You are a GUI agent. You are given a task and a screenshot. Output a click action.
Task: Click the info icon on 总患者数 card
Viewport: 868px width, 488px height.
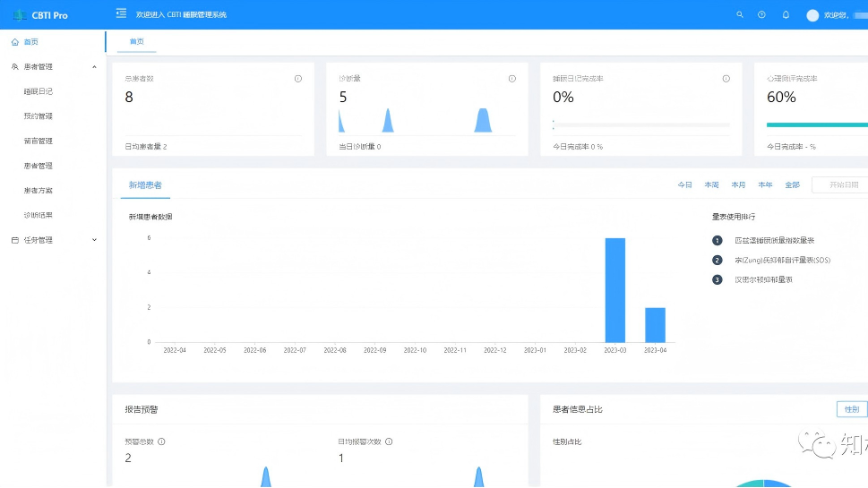[298, 79]
